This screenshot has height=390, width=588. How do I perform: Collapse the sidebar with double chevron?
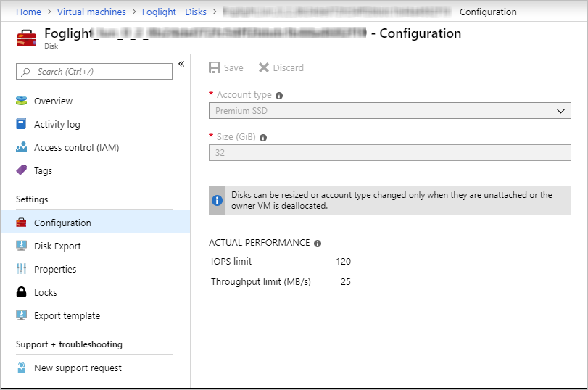tap(181, 64)
